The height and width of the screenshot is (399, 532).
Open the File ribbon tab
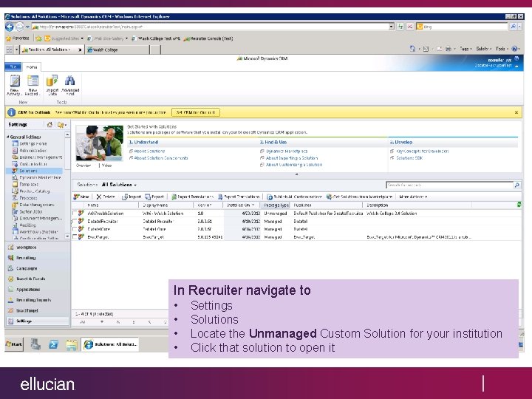click(13, 67)
